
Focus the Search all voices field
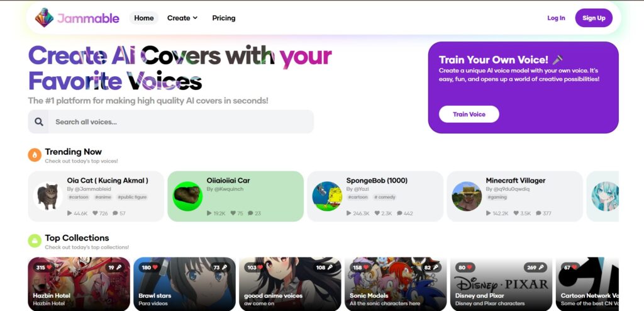point(171,122)
